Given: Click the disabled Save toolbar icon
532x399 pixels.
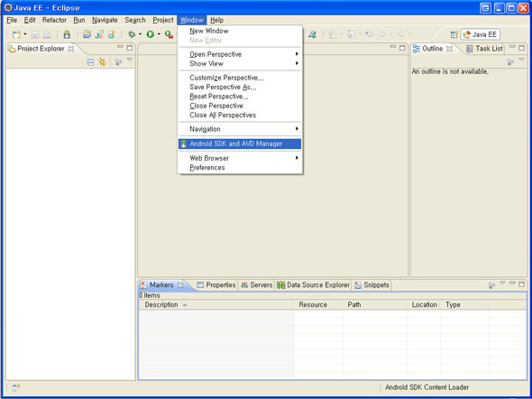Looking at the screenshot, I should pos(35,34).
